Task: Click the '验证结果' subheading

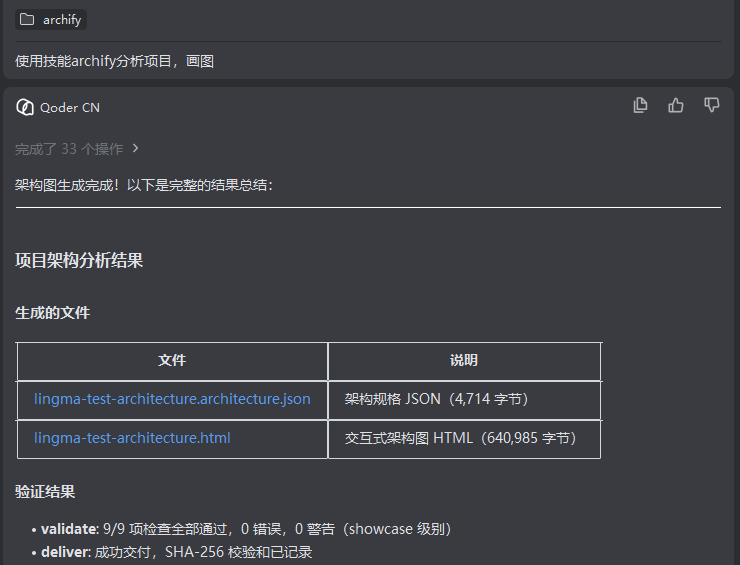Action: click(x=45, y=491)
